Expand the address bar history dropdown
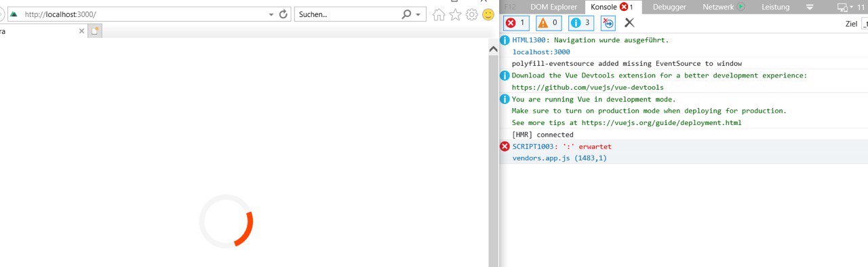The height and width of the screenshot is (267, 868). pos(271,14)
